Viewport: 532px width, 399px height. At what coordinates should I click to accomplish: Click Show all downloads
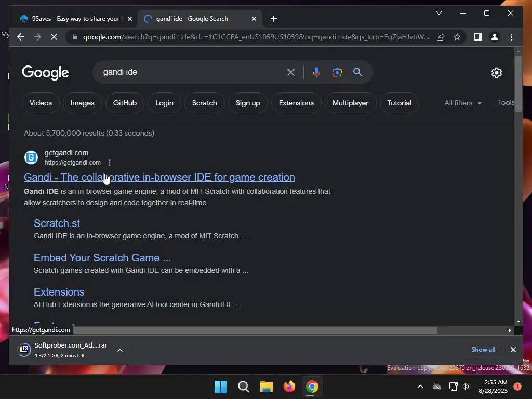click(483, 350)
